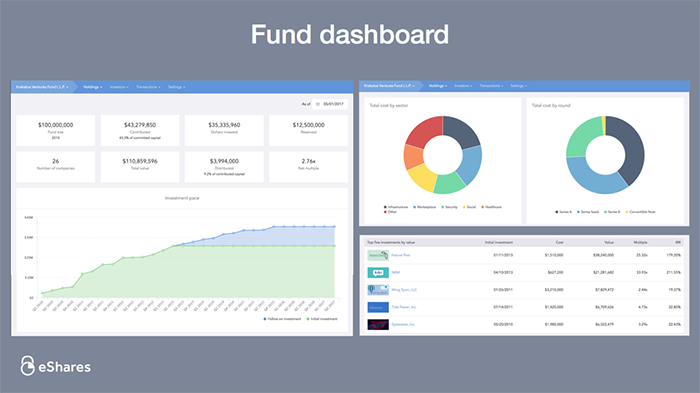Image resolution: width=700 pixels, height=393 pixels.
Task: Click the Nature Post logo thumbnail
Action: [378, 255]
